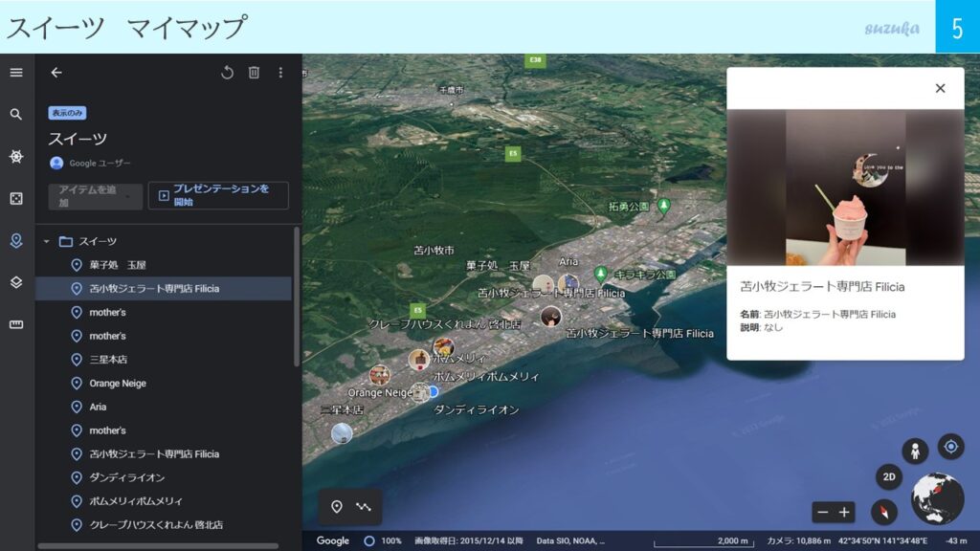Toggle the 2D view button
The image size is (980, 551).
coord(888,477)
